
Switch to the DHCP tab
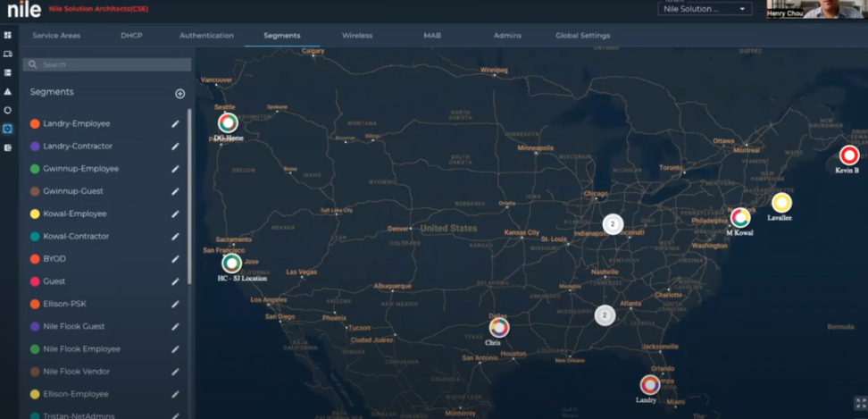[131, 36]
